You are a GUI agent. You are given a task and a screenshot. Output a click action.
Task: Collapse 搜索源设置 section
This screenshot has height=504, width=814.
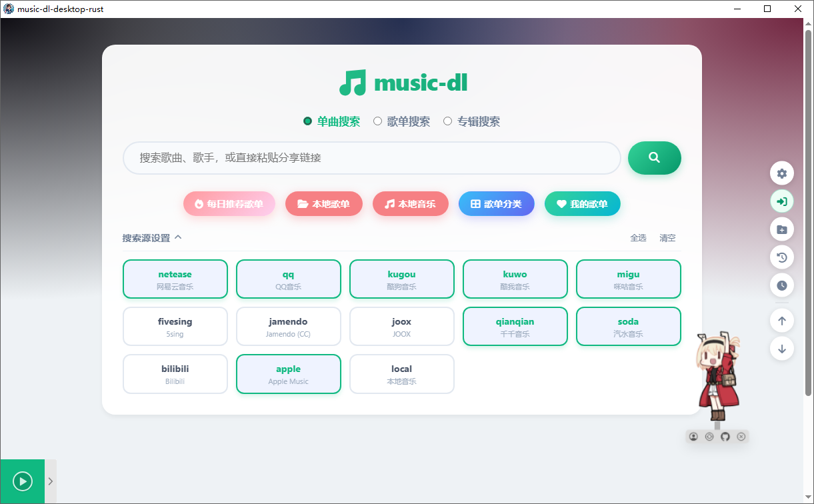[x=152, y=238]
